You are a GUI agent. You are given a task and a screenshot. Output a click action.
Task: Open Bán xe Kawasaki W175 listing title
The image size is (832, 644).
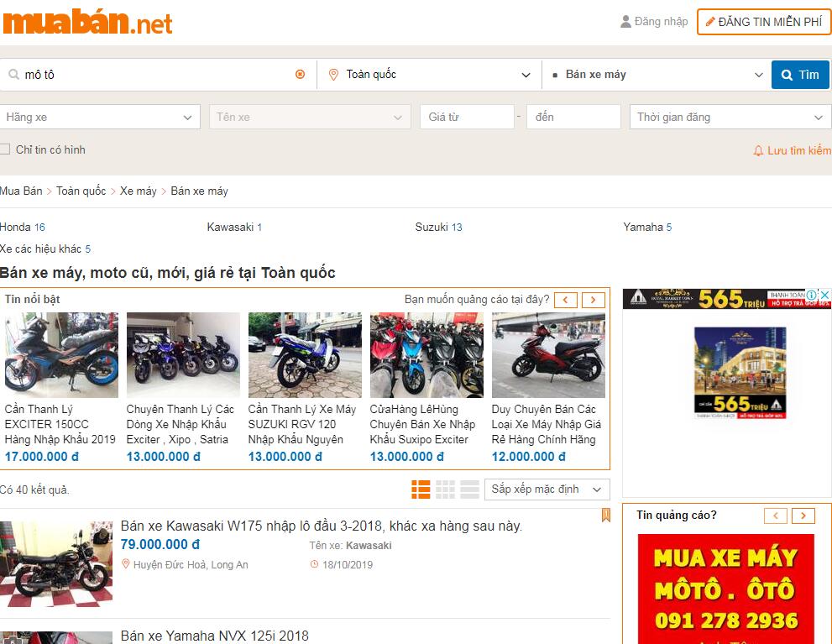[x=321, y=526]
